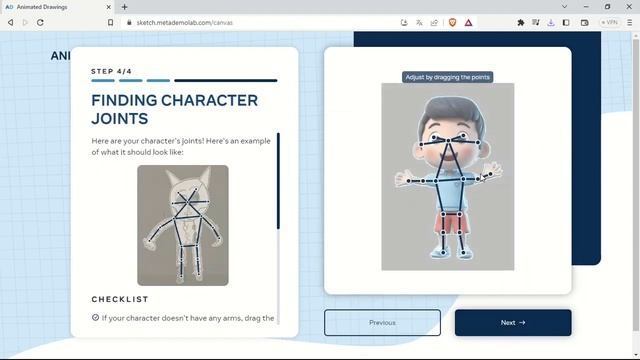This screenshot has height=360, width=640.
Task: Select the character's bottom left foot joint
Action: point(443,253)
